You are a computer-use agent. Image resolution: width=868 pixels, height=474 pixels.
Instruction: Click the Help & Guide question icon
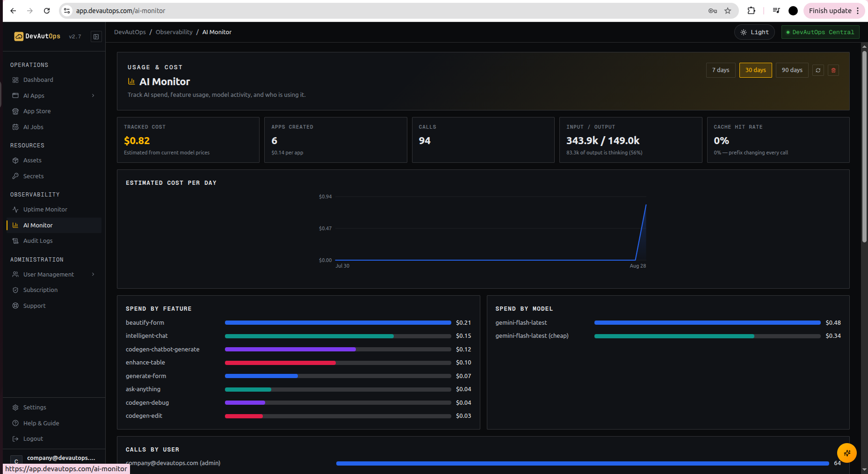coord(15,423)
